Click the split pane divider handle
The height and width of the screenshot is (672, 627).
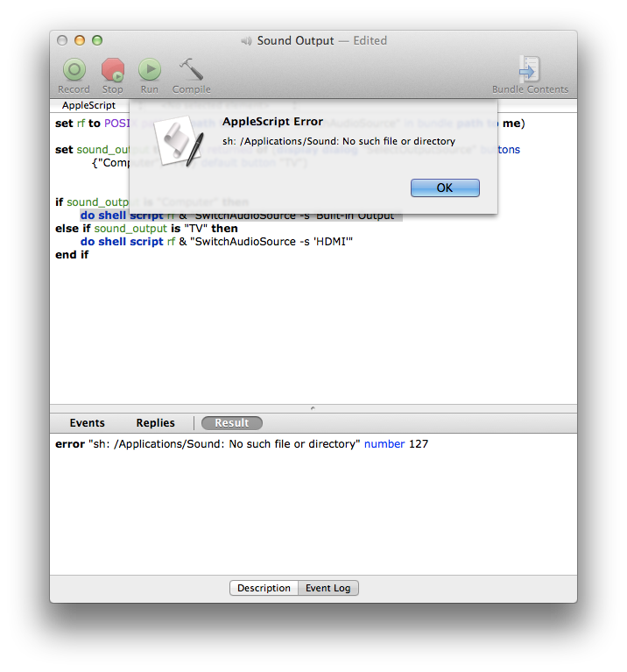point(313,408)
